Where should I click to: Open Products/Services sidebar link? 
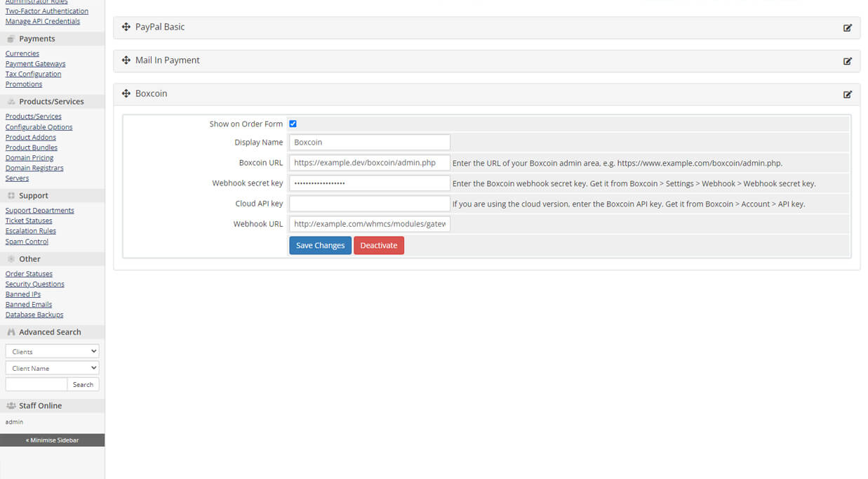coord(33,117)
